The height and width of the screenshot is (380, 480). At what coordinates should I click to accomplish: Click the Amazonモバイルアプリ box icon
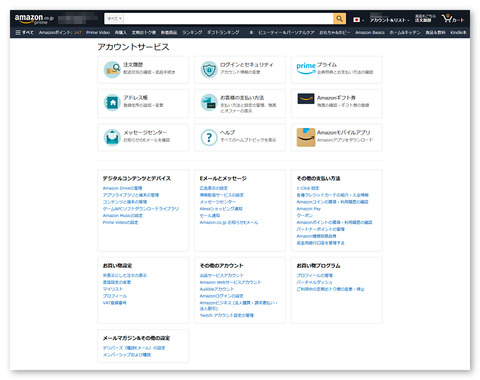[x=306, y=137]
